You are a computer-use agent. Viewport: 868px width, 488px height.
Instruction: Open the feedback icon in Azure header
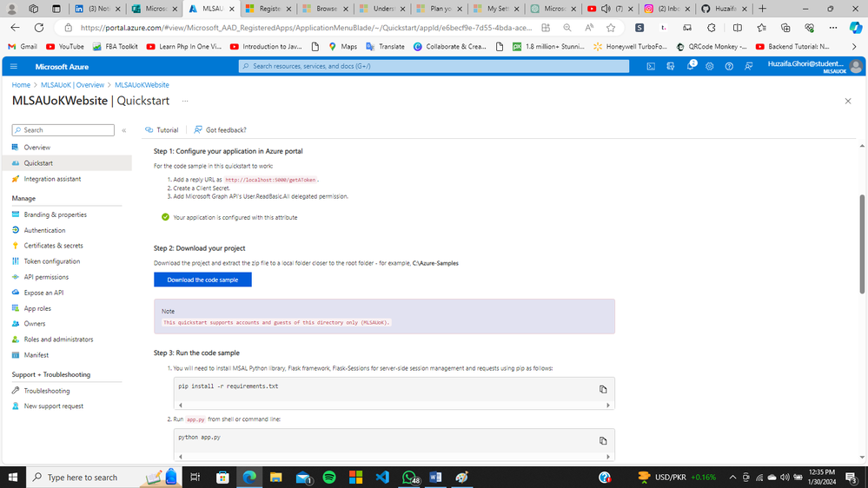(x=748, y=66)
